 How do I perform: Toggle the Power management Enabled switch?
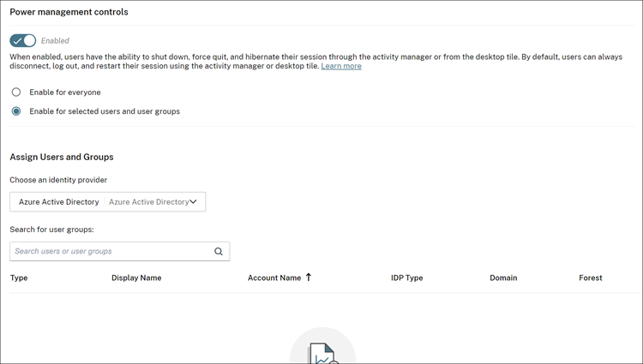click(23, 40)
